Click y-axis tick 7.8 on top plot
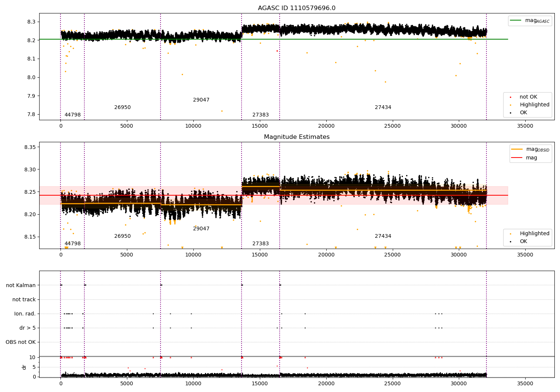The width and height of the screenshot is (560, 392). pyautogui.click(x=31, y=115)
